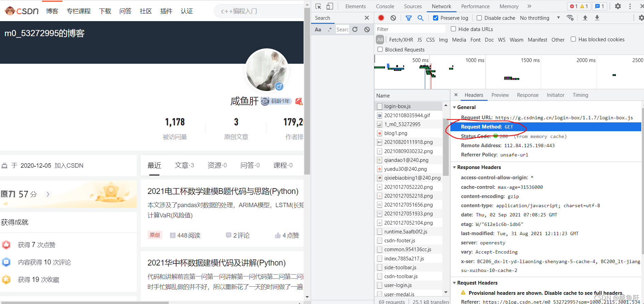Check Hide data URLs
The width and height of the screenshot is (644, 304).
tap(453, 29)
